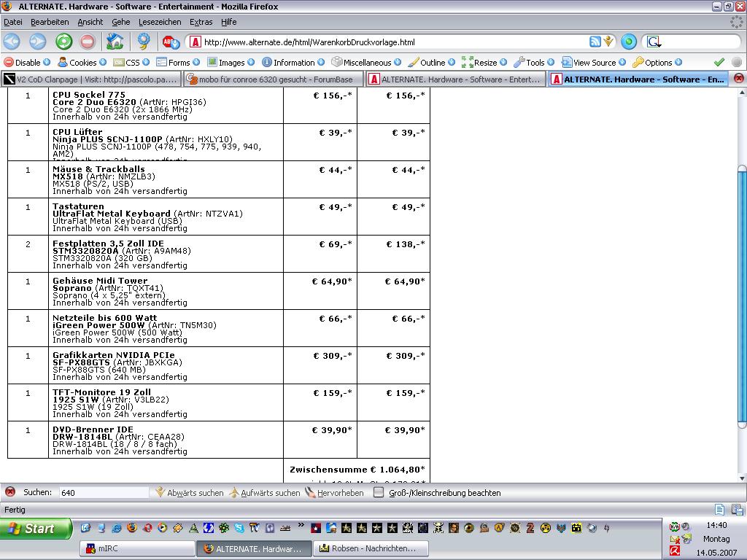Click the DRW-1814BL product name

point(82,437)
